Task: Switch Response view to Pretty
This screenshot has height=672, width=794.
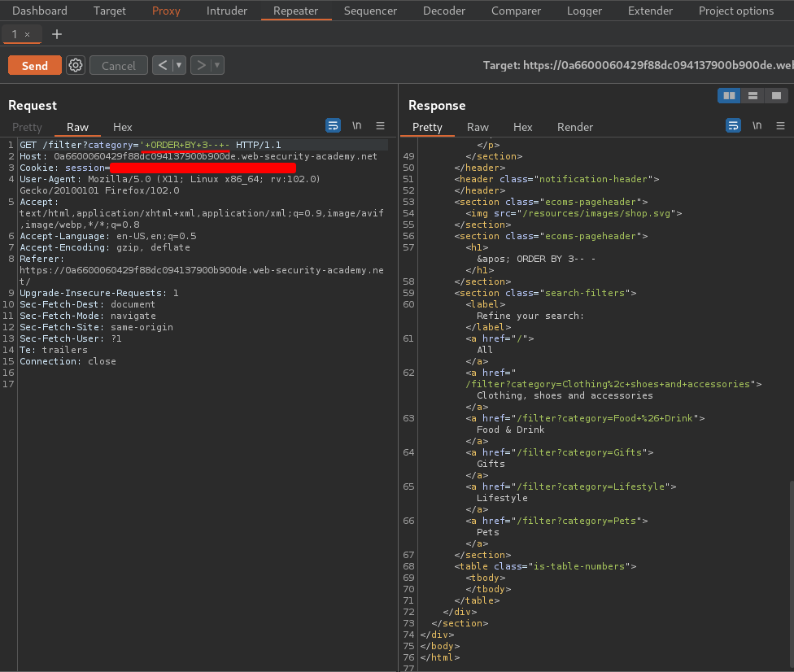Action: pos(427,127)
